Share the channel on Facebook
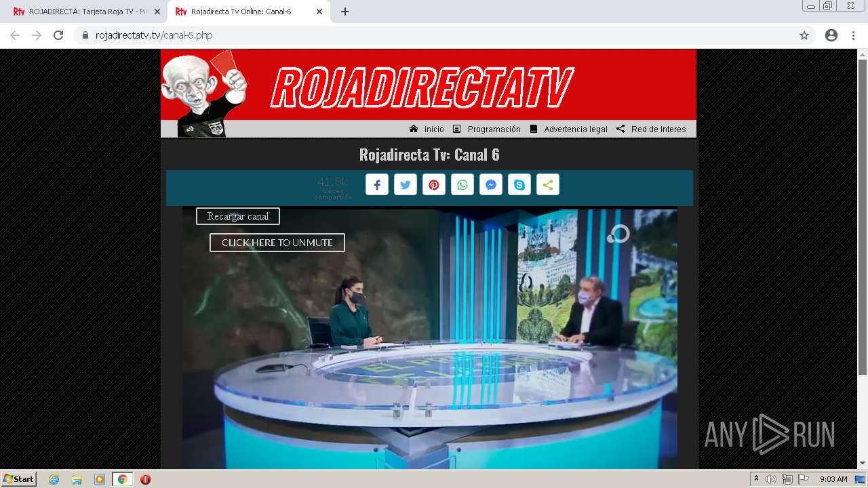The image size is (868, 488). click(377, 185)
